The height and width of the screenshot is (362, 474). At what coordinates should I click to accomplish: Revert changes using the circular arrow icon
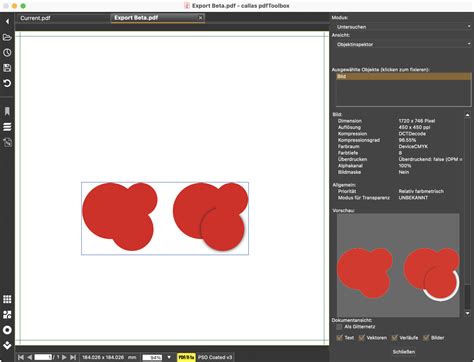[7, 83]
